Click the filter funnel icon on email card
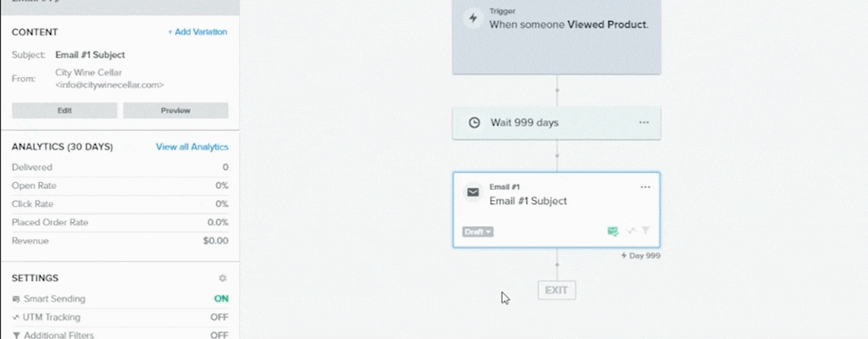This screenshot has width=868, height=339. [x=645, y=231]
